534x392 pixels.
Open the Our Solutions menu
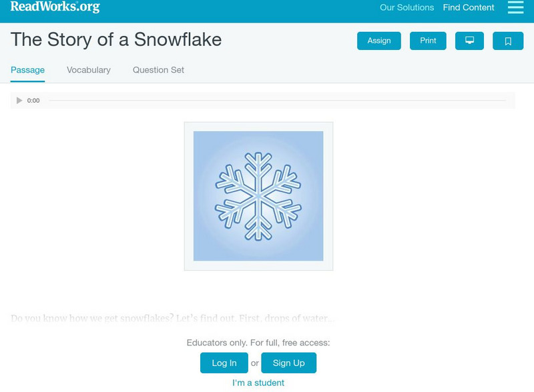click(x=407, y=8)
